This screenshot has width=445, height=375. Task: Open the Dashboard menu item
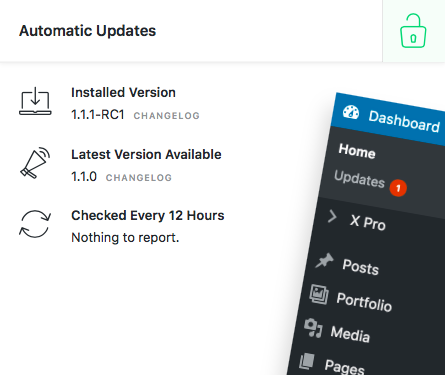coord(404,122)
